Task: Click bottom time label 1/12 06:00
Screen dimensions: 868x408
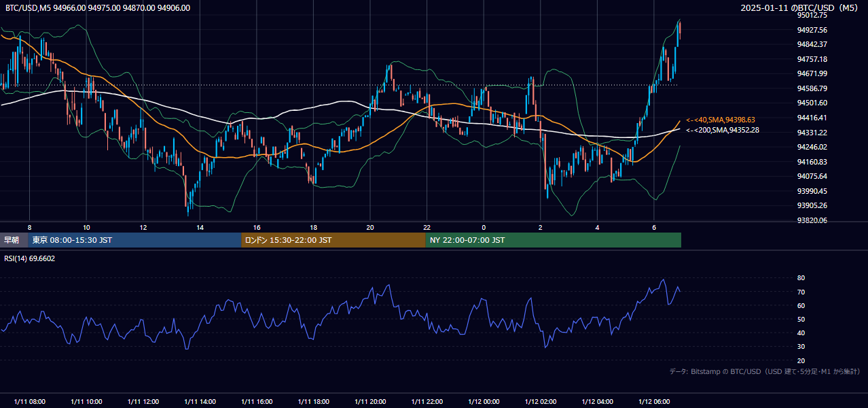Action: click(654, 401)
